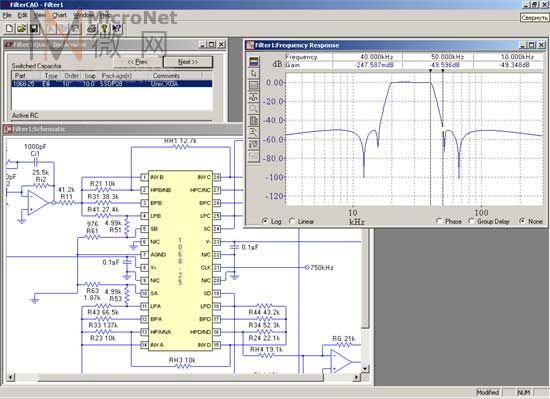Click the seventh chart toolbar icon below document

[254, 133]
